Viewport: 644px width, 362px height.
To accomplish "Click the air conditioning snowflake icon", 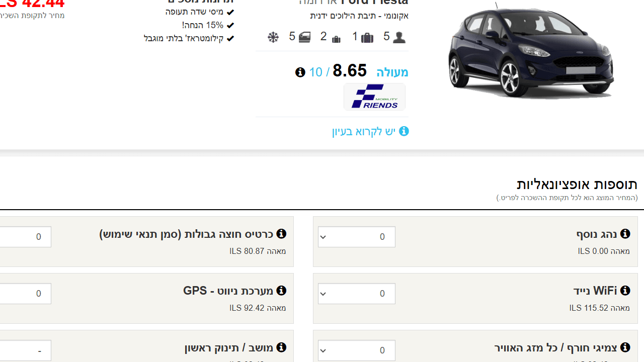I will pos(273,37).
